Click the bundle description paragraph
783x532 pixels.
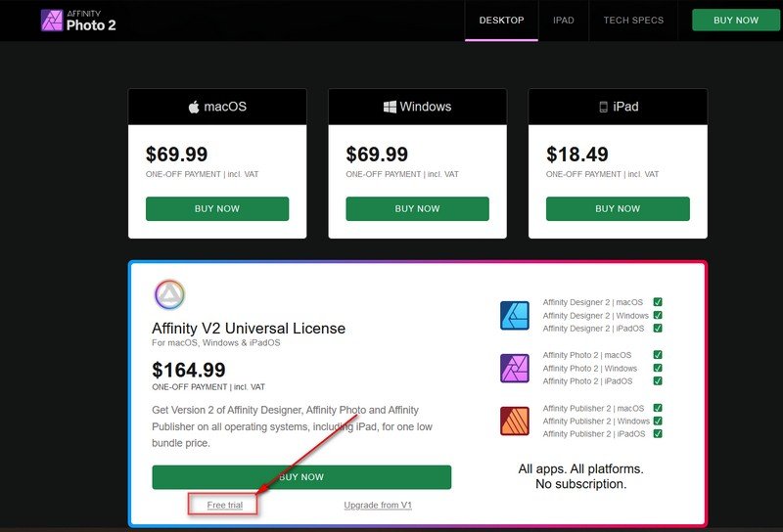click(x=292, y=426)
